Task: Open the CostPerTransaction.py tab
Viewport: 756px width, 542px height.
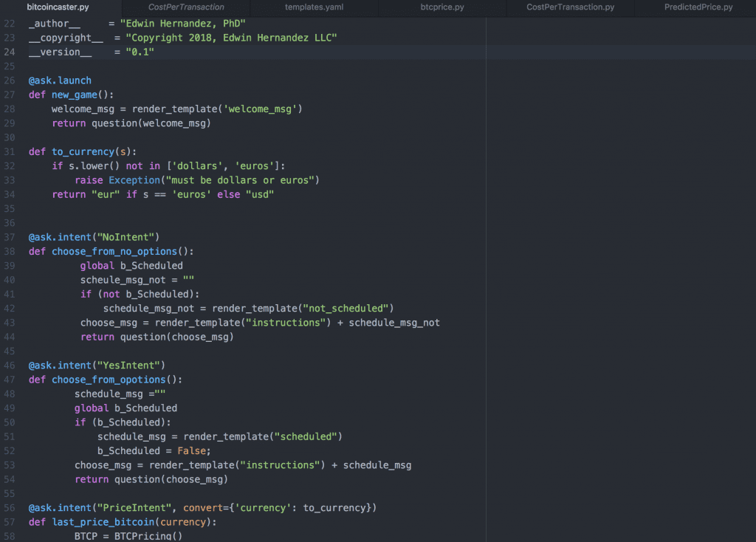Action: (570, 7)
